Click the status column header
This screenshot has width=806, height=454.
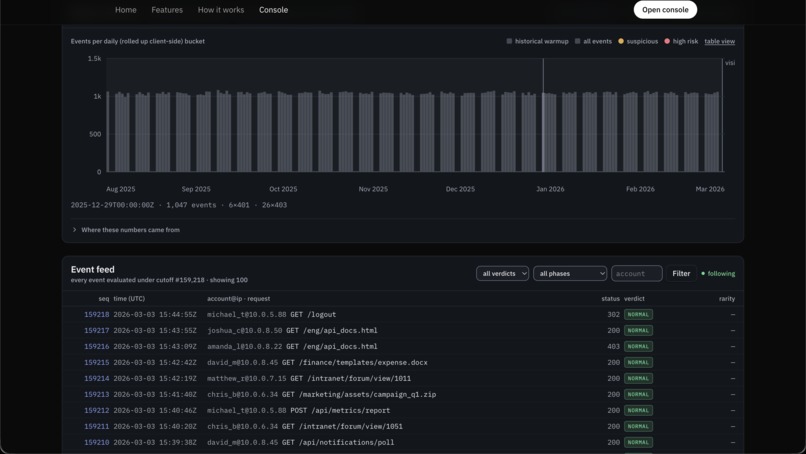(611, 298)
